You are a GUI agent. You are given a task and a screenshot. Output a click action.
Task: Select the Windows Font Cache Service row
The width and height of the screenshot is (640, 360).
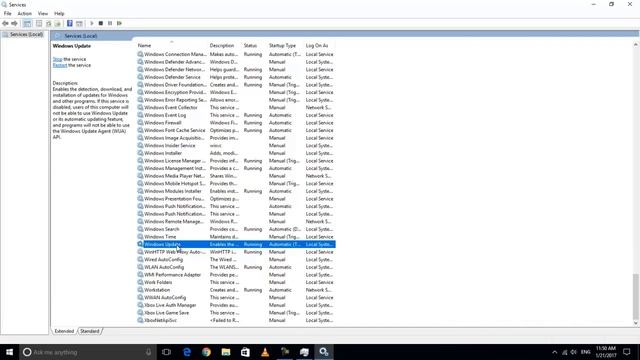point(236,131)
